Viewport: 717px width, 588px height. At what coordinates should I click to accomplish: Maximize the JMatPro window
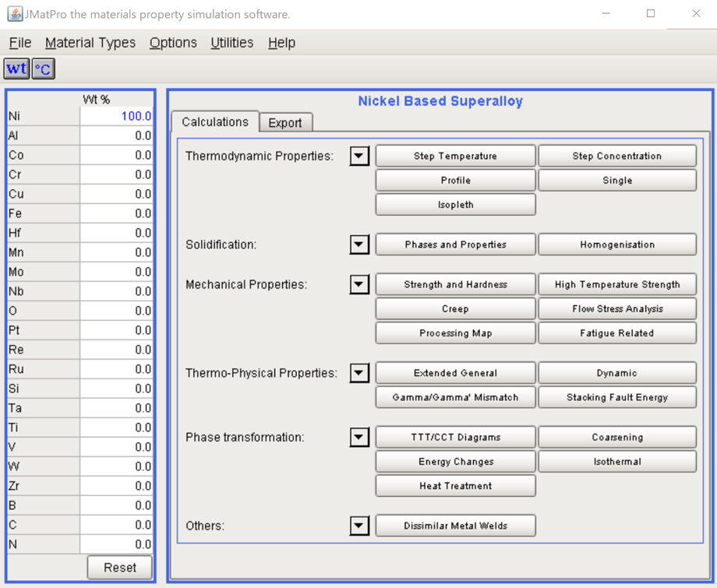651,14
